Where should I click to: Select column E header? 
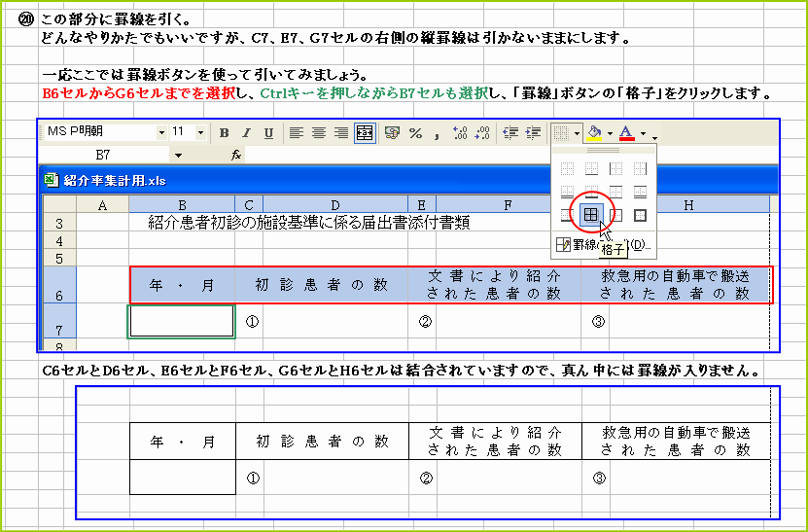[x=422, y=205]
